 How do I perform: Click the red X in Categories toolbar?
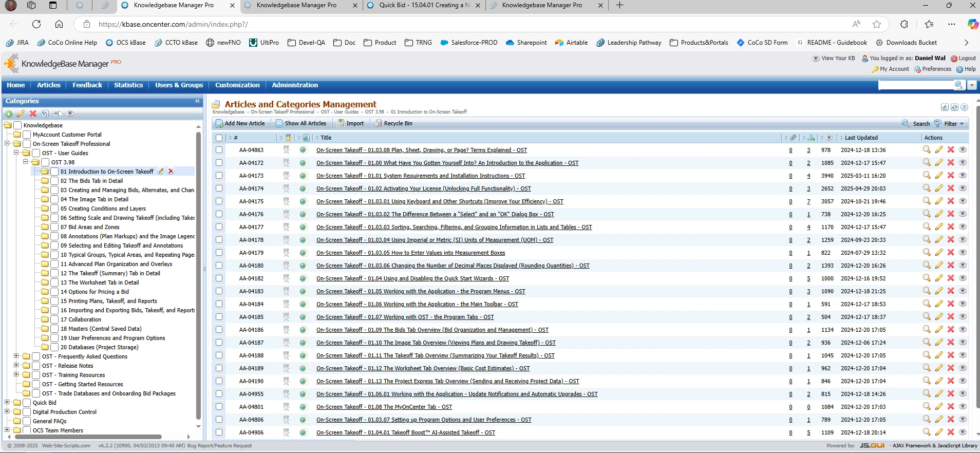(33, 114)
